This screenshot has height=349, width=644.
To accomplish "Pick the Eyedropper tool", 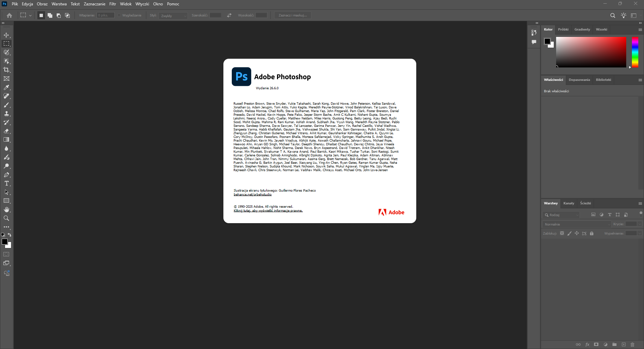I will [6, 87].
